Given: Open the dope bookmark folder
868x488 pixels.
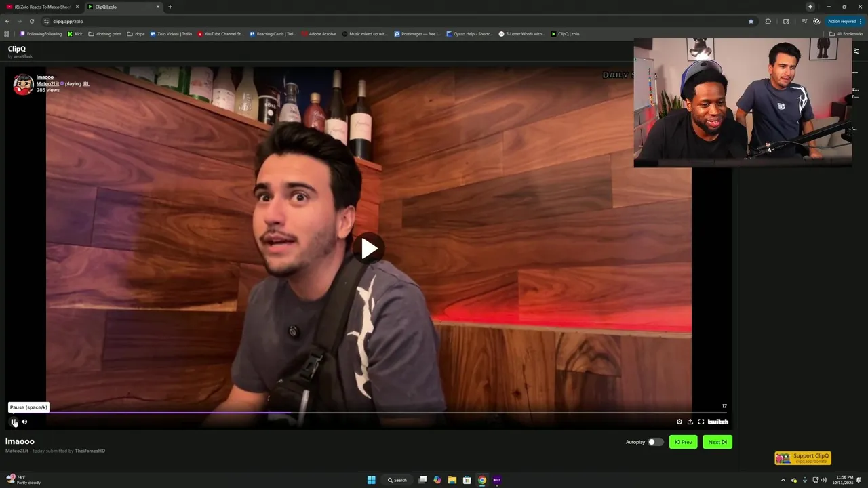Looking at the screenshot, I should tap(136, 33).
